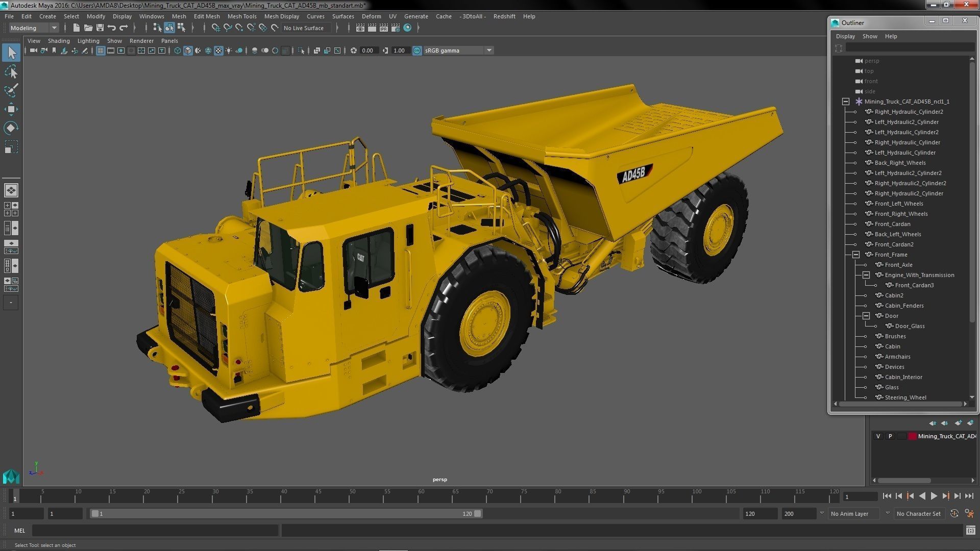The width and height of the screenshot is (980, 551).
Task: Go to start of playback range
Action: tap(887, 496)
